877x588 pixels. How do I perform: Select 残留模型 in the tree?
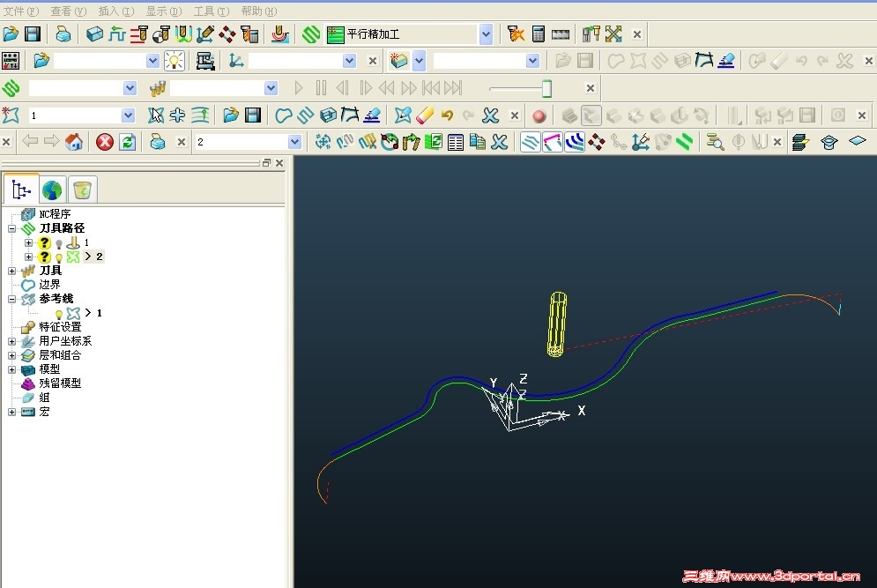60,383
